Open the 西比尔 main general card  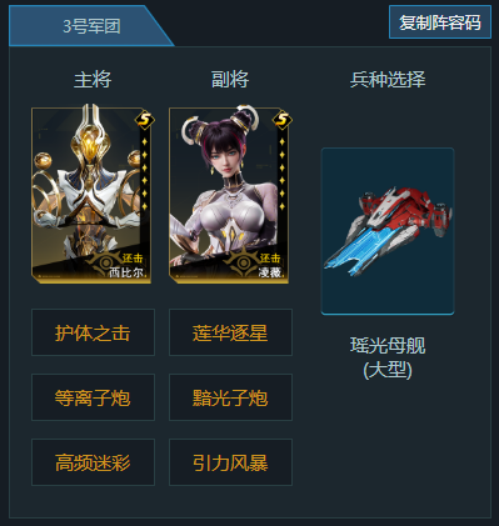pos(91,194)
